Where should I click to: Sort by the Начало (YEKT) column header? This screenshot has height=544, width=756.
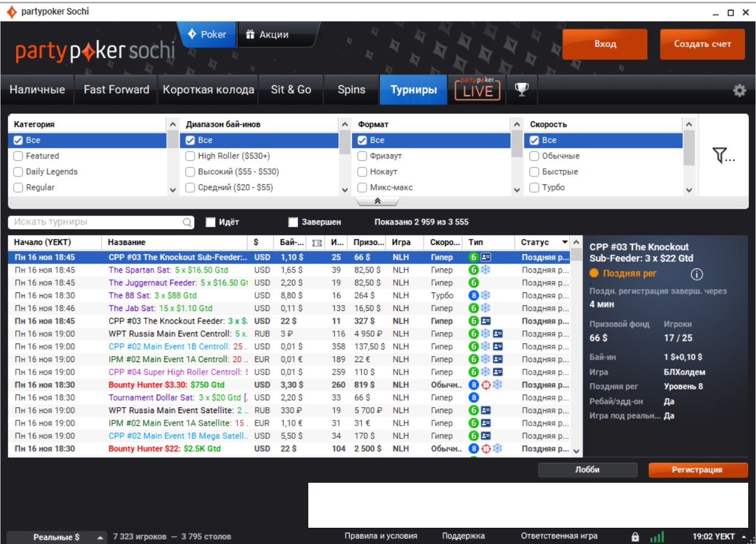click(55, 243)
